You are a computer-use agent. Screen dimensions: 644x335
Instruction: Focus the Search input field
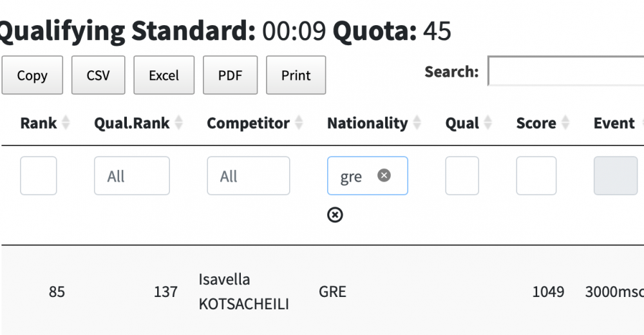567,71
